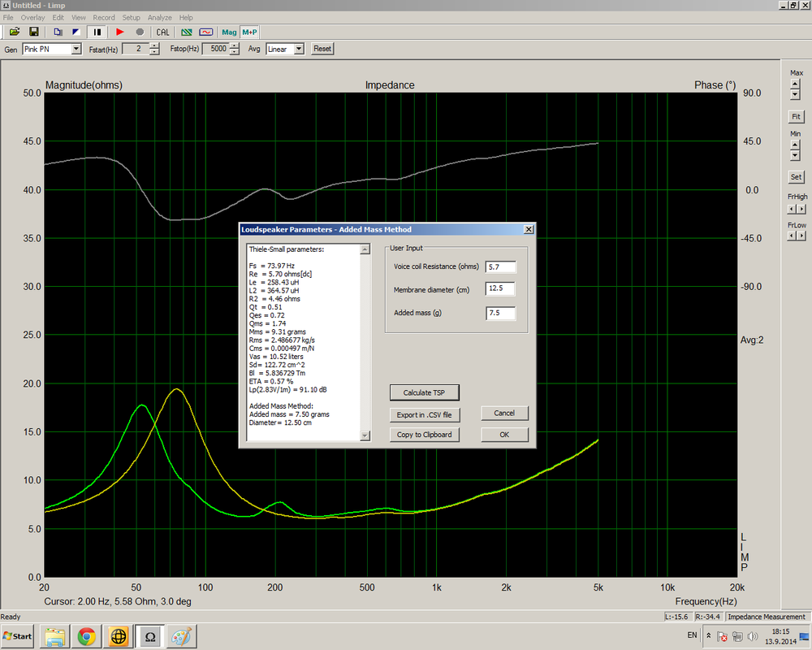Confirm the dialog with OK

504,435
